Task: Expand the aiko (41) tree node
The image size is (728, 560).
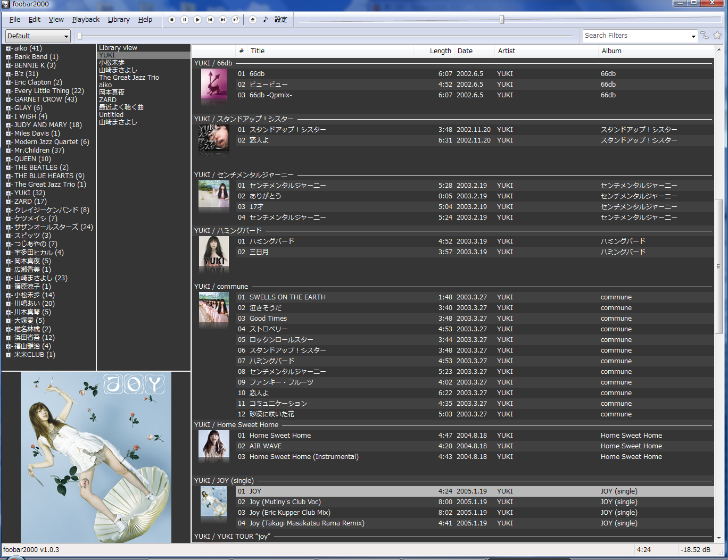Action: [9, 48]
